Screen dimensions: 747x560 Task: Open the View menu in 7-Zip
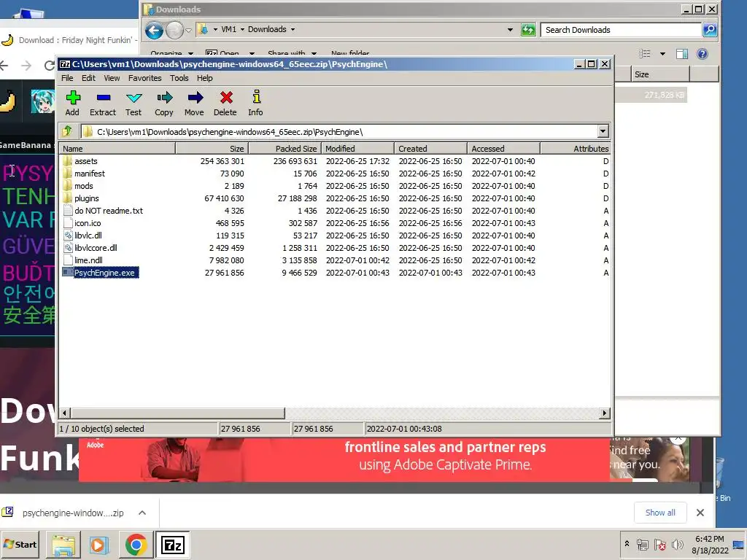(x=112, y=78)
